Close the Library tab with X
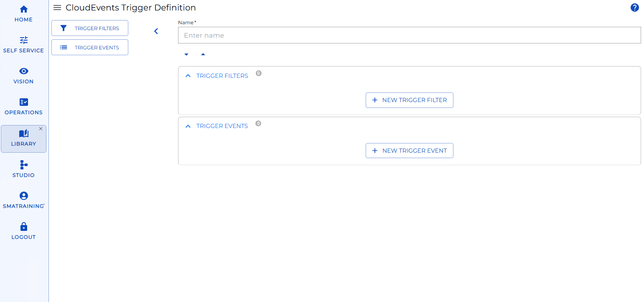644x302 pixels. [x=41, y=129]
